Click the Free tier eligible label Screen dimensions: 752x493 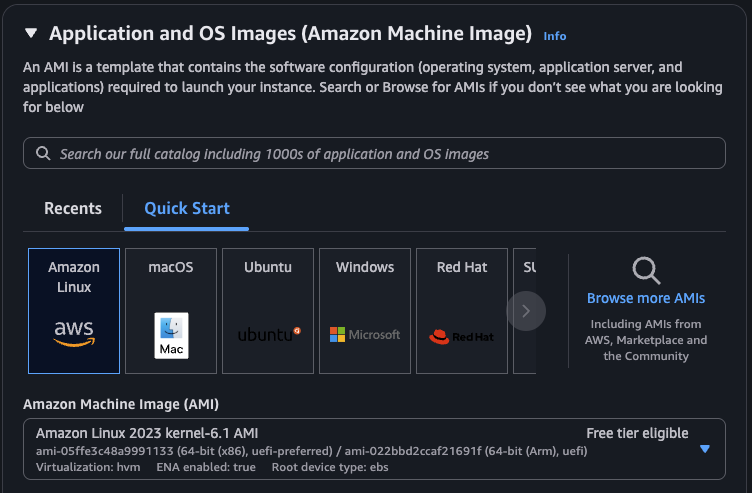tap(637, 433)
